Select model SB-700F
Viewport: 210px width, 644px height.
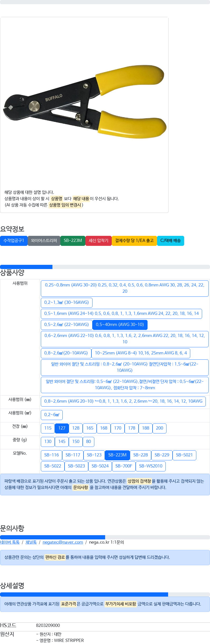coord(124,466)
